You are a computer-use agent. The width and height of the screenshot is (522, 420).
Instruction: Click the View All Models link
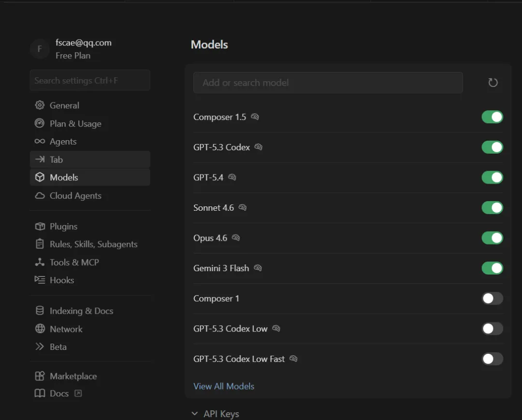(224, 386)
